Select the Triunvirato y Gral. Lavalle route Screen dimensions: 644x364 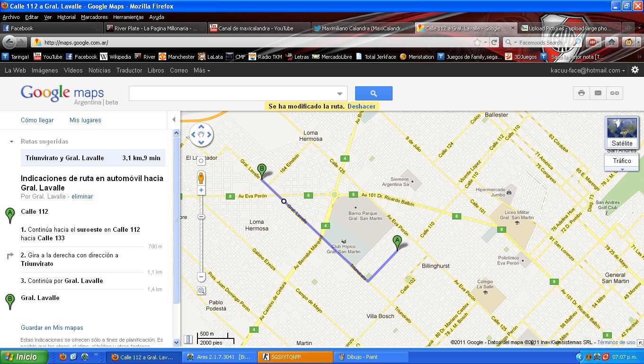[93, 158]
